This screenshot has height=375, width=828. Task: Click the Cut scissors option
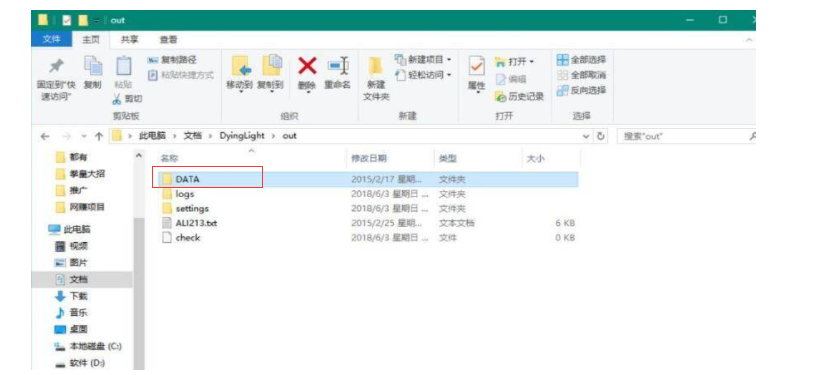[127, 99]
